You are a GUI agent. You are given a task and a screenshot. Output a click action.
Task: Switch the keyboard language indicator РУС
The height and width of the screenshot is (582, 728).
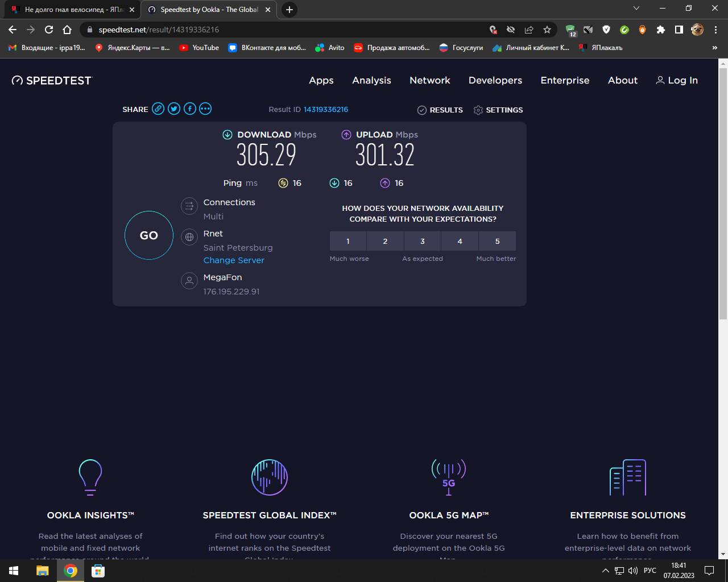(x=650, y=571)
